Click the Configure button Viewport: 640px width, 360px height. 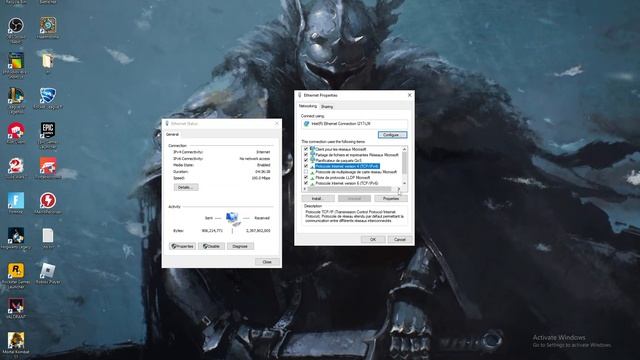click(x=392, y=135)
